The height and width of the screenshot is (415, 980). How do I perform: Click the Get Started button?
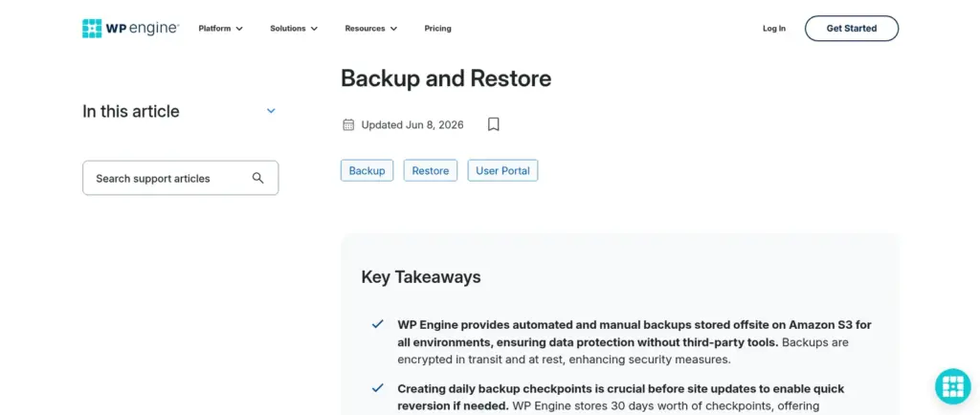[851, 28]
